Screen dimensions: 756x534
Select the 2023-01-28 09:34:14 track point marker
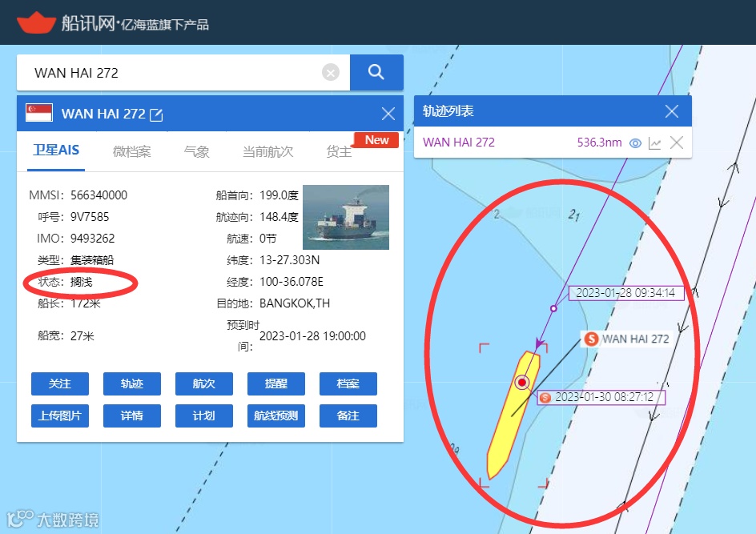click(x=553, y=308)
